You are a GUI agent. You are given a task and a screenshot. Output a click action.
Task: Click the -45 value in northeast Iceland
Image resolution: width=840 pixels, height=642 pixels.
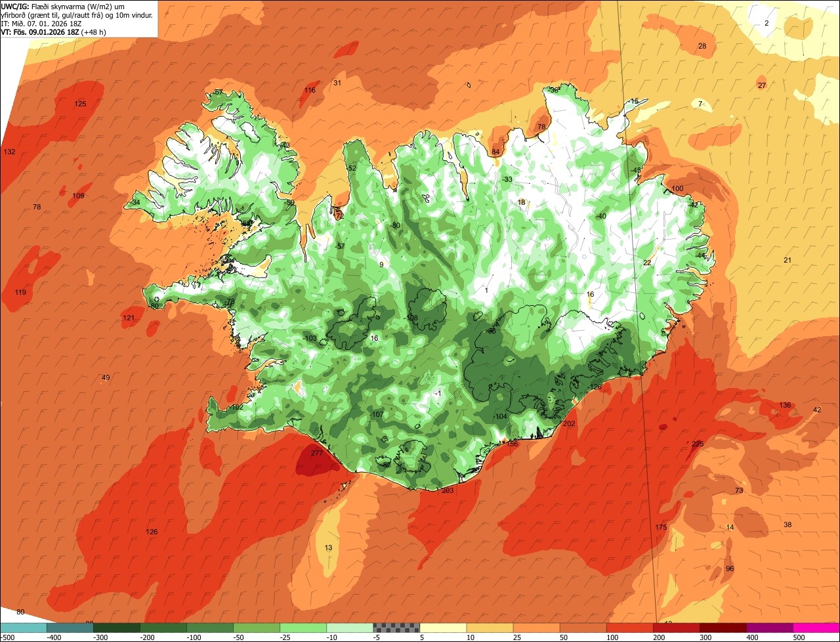[x=635, y=170]
